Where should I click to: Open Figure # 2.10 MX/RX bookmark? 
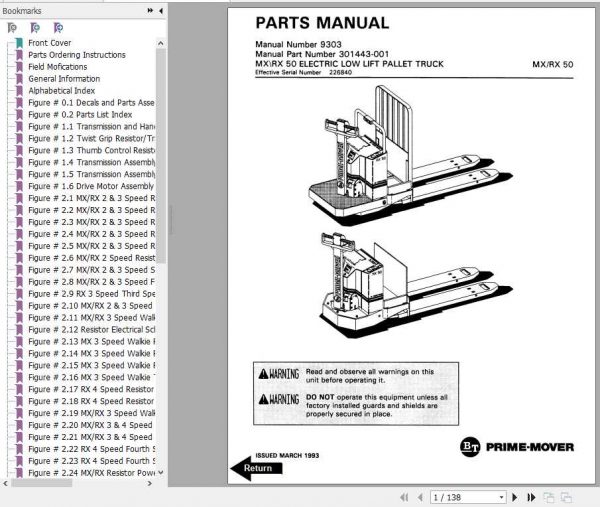pyautogui.click(x=90, y=305)
